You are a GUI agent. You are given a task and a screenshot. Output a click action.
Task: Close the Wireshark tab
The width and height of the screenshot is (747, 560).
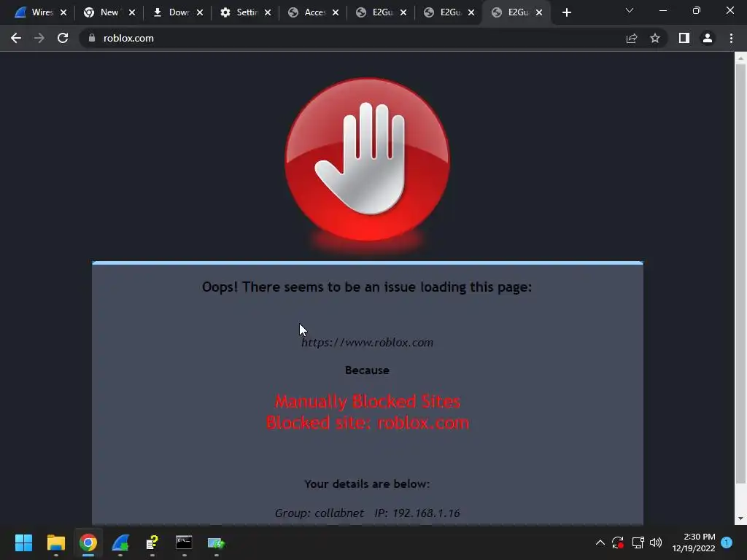point(63,12)
